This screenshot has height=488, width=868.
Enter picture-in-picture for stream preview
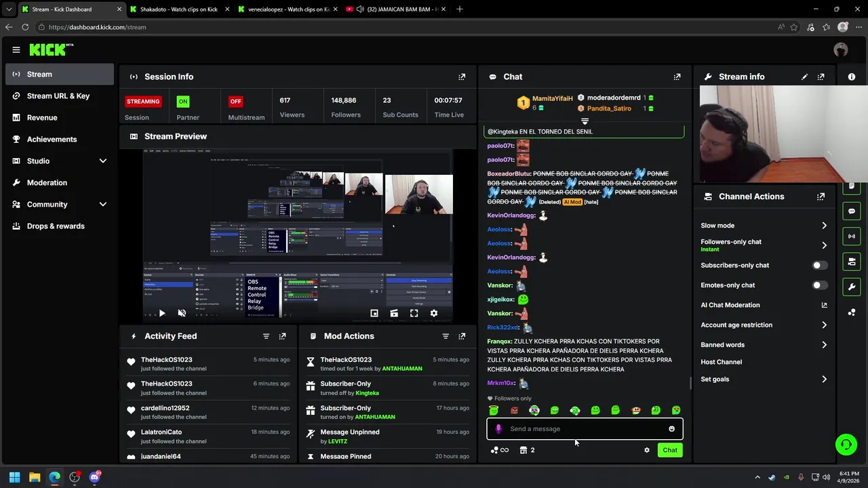click(x=374, y=313)
